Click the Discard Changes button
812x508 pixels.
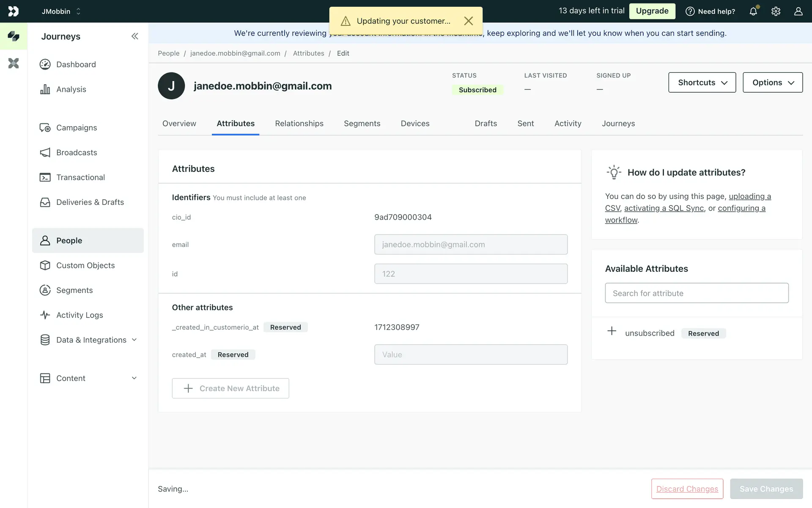coord(687,489)
